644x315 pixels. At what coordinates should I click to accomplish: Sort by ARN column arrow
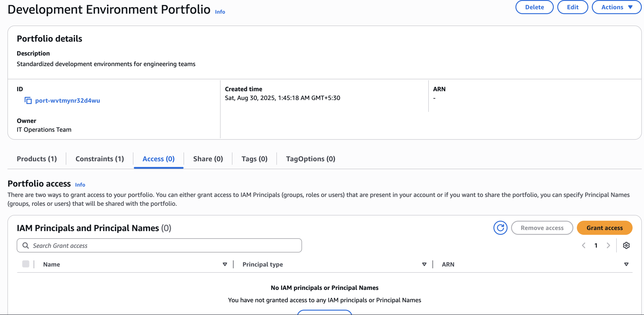[x=626, y=264]
